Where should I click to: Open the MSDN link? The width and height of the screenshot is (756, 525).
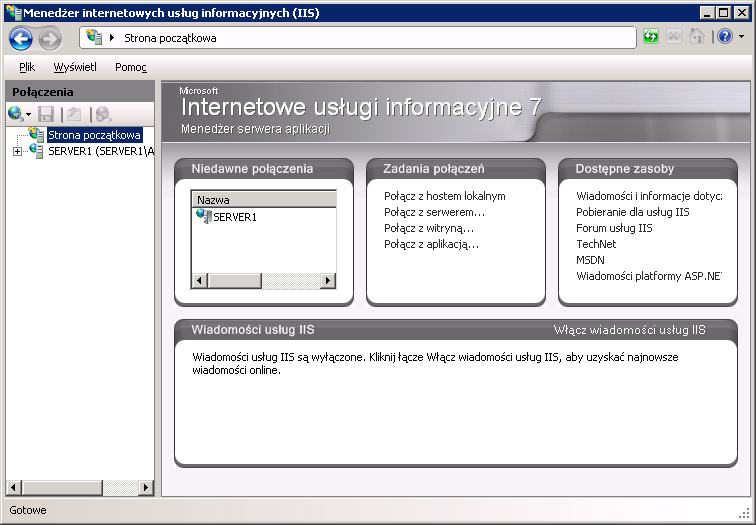(590, 260)
